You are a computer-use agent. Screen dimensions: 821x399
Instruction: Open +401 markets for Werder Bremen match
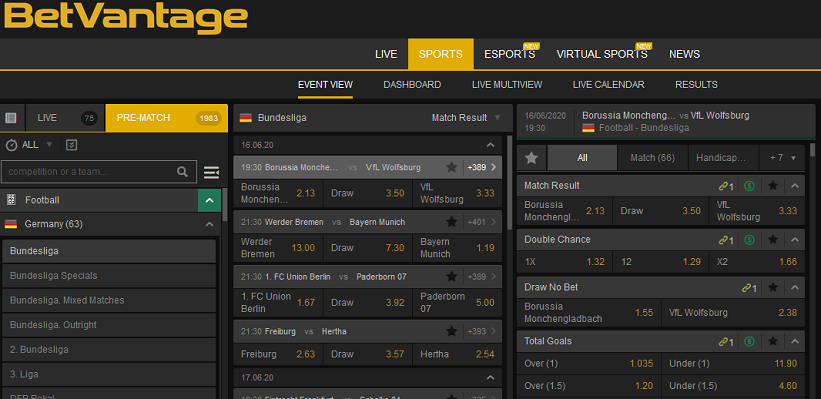click(x=482, y=222)
